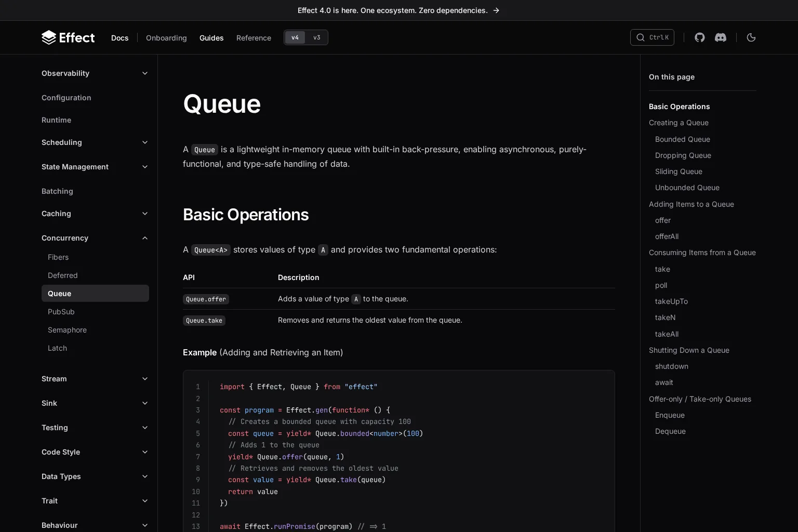Jump to takeUpTo in page outline

671,301
